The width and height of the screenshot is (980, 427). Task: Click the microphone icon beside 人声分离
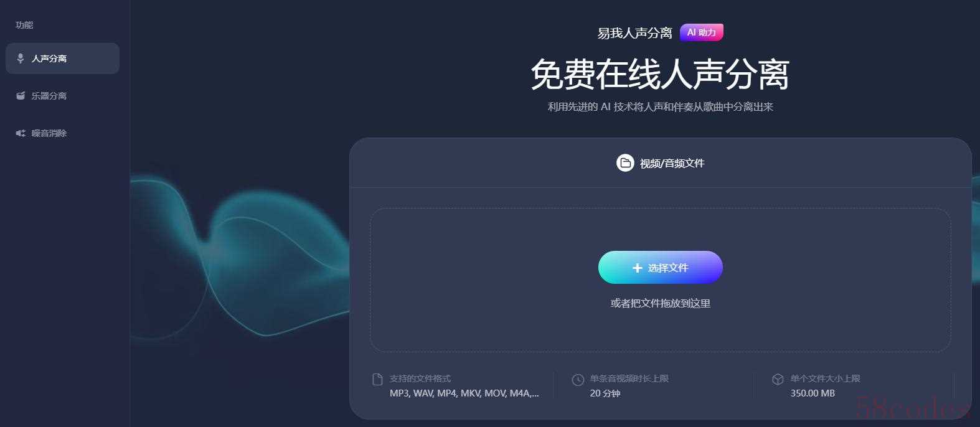[x=21, y=59]
